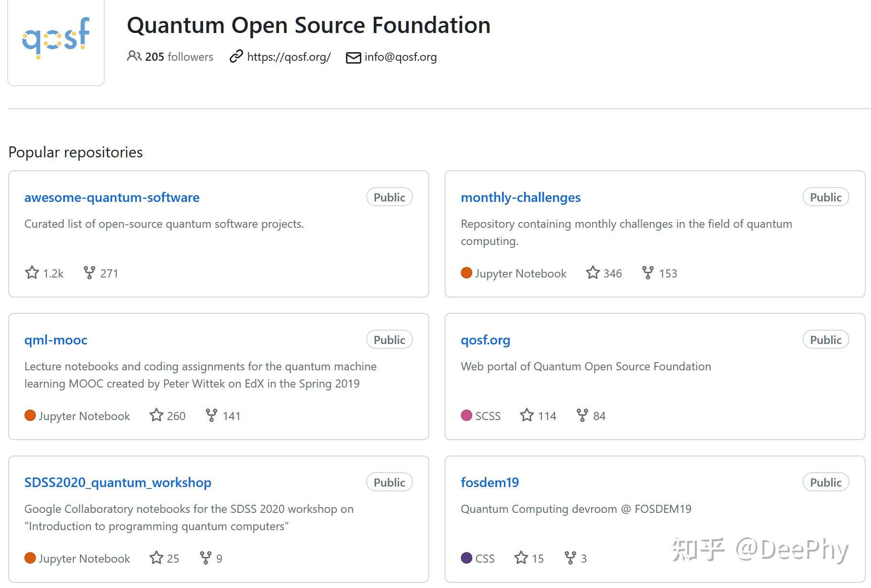This screenshot has height=588, width=871.
Task: Click the Public badge on qml-mooc
Action: (389, 339)
